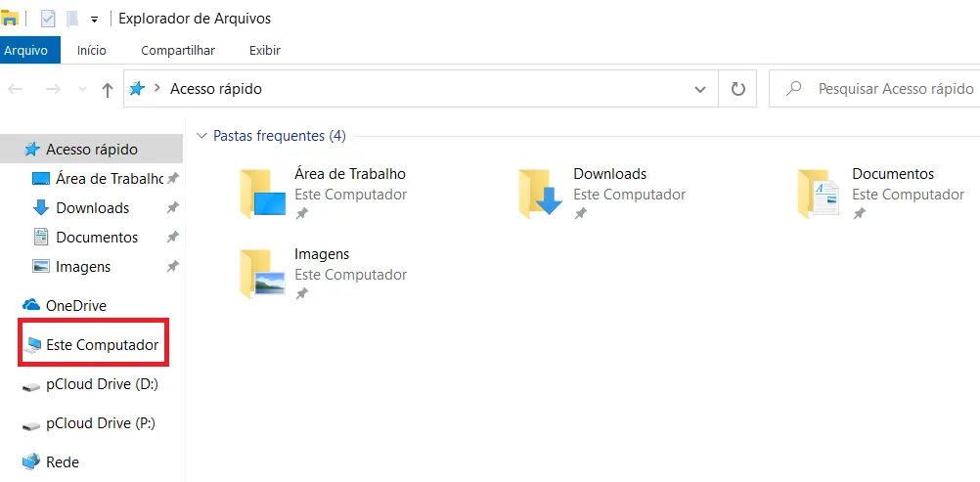Image resolution: width=980 pixels, height=482 pixels.
Task: Click the refresh button
Action: coord(738,89)
